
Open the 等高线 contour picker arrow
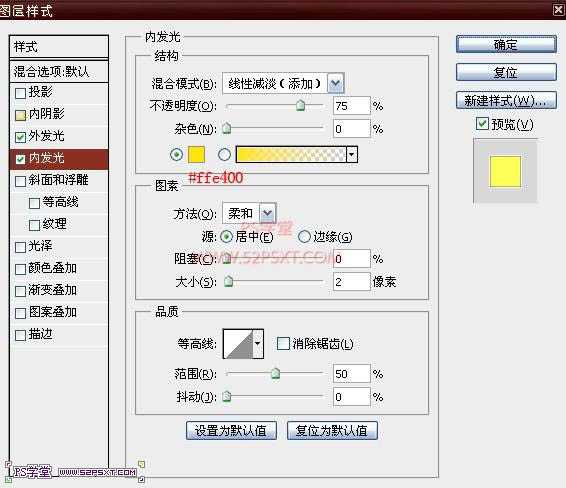[x=258, y=344]
